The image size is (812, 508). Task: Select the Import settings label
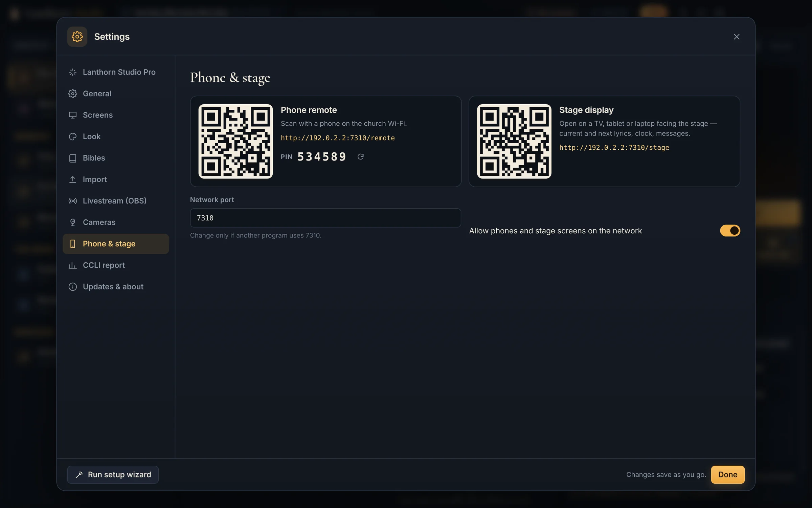tap(95, 179)
